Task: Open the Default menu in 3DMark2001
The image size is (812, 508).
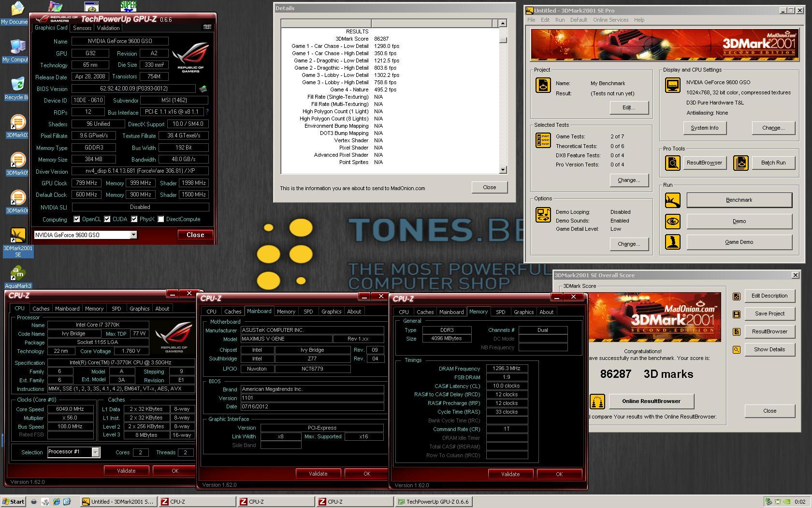Action: pos(579,20)
